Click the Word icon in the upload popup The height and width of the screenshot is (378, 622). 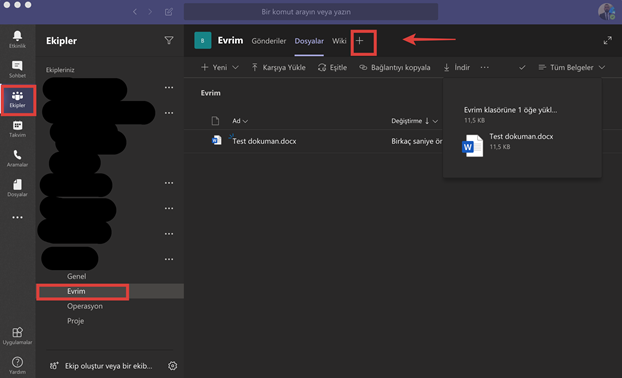pyautogui.click(x=472, y=146)
